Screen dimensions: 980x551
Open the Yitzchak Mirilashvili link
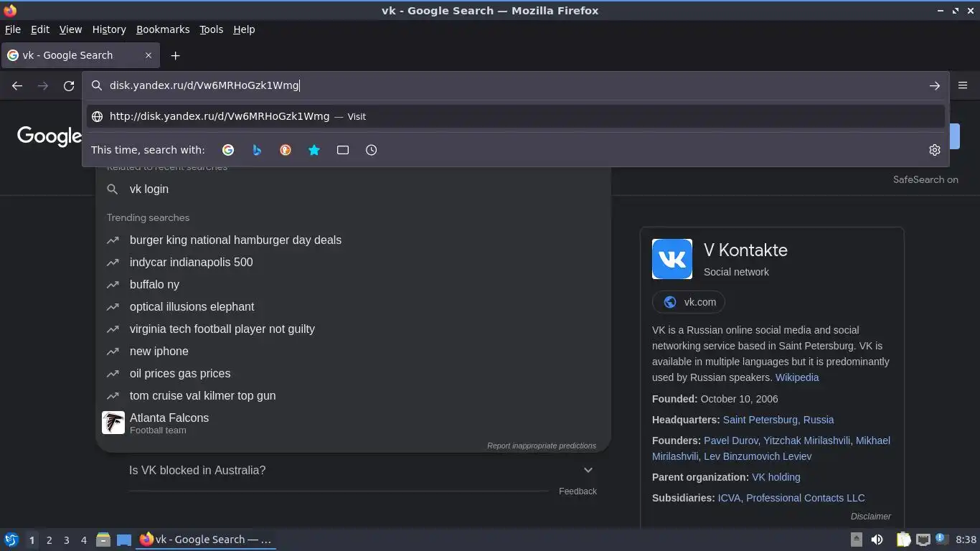point(807,441)
